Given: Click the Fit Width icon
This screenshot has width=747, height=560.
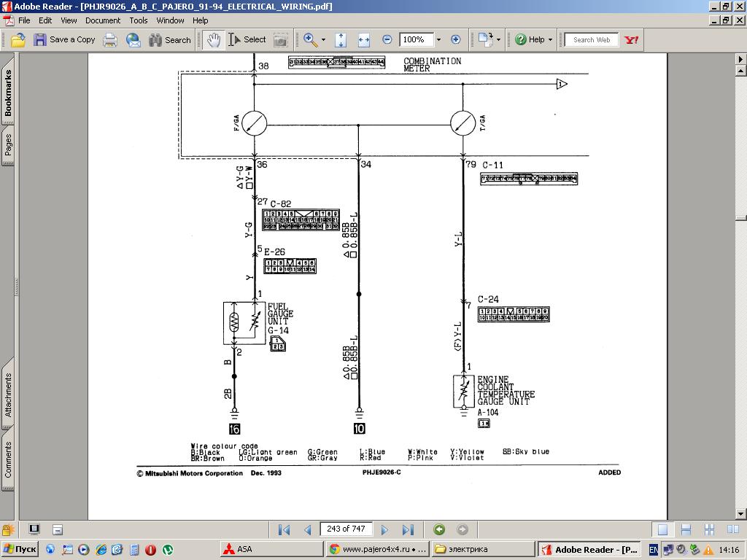Looking at the screenshot, I should click(363, 39).
